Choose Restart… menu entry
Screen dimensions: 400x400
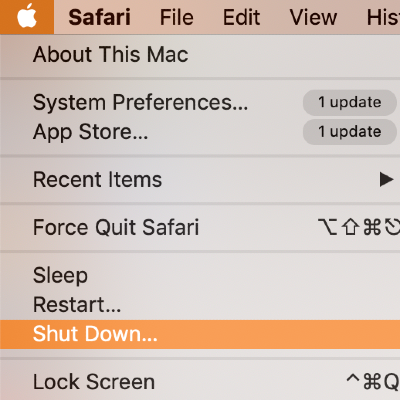pos(200,305)
